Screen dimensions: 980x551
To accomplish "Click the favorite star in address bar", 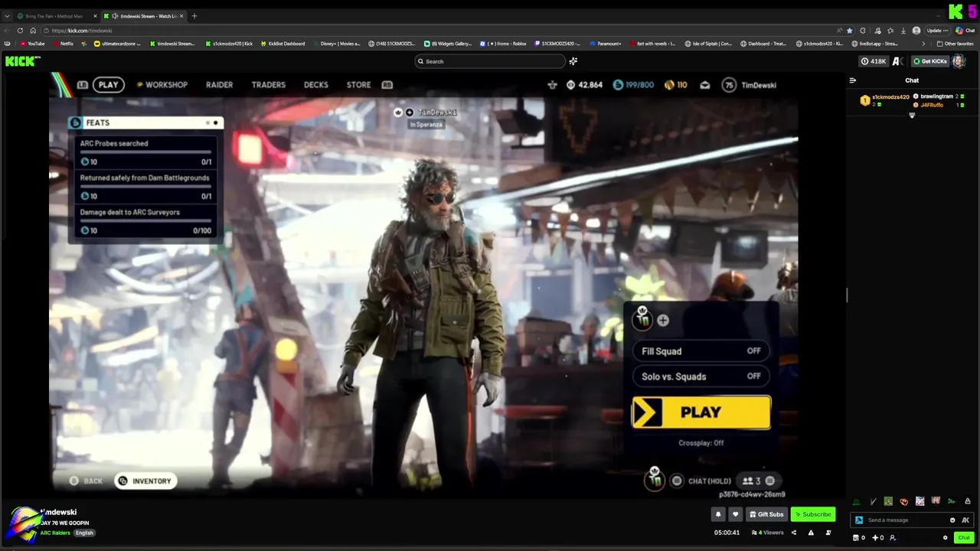I will coord(849,31).
